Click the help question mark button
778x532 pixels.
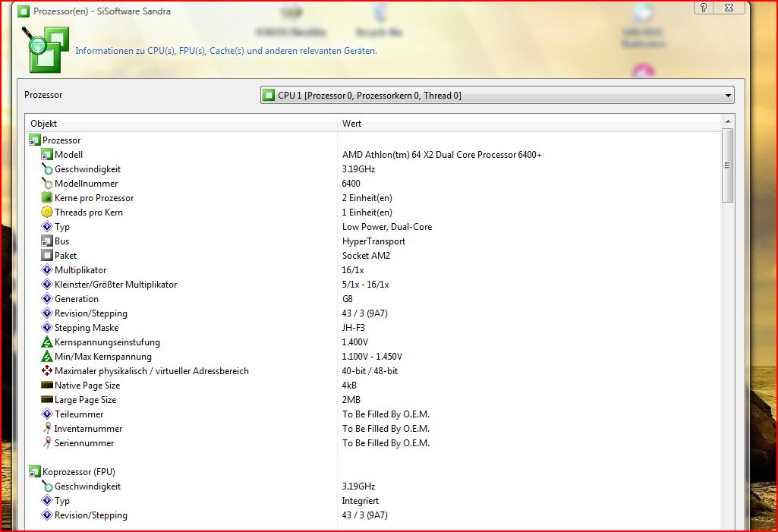click(x=704, y=8)
